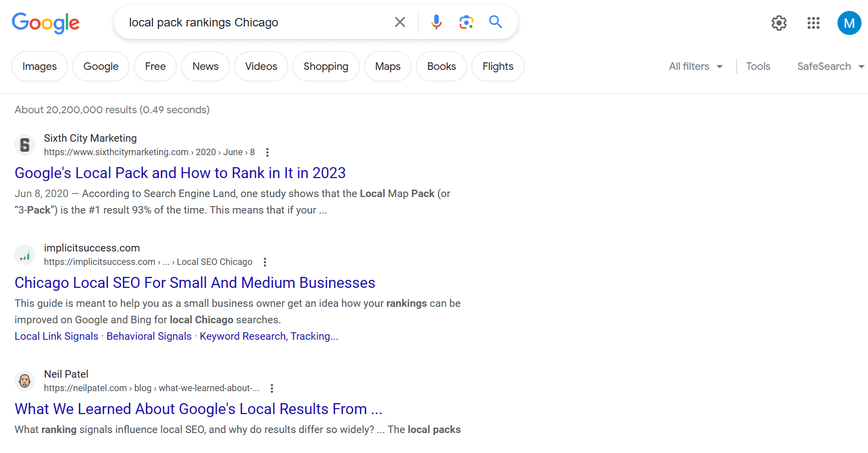868x453 pixels.
Task: Open Google Lens image search
Action: [466, 22]
